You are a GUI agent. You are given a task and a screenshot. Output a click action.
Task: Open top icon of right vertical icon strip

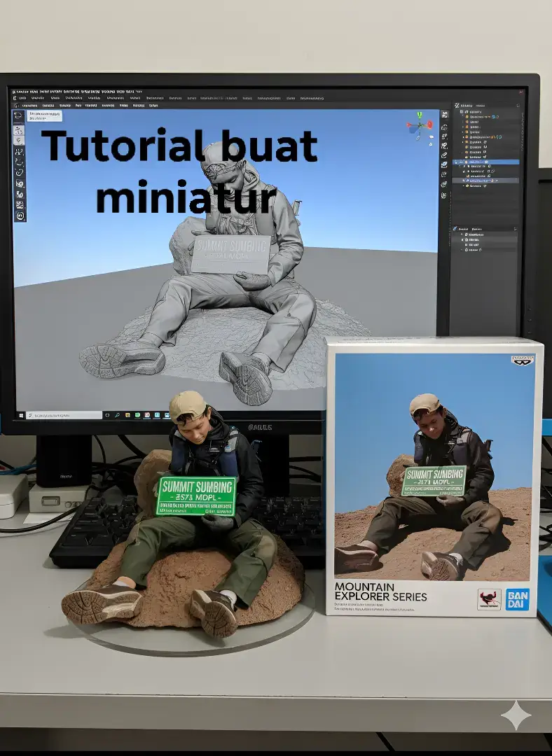444,114
